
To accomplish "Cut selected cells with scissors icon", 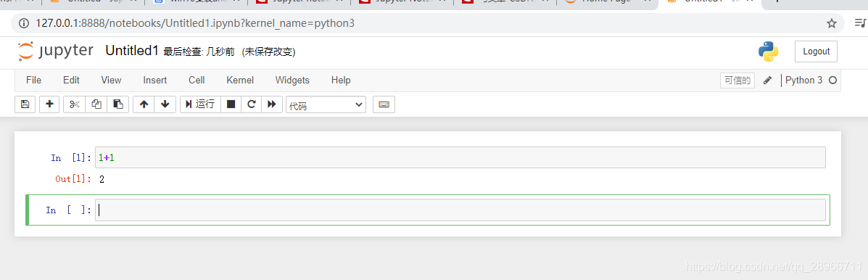I will pos(75,104).
